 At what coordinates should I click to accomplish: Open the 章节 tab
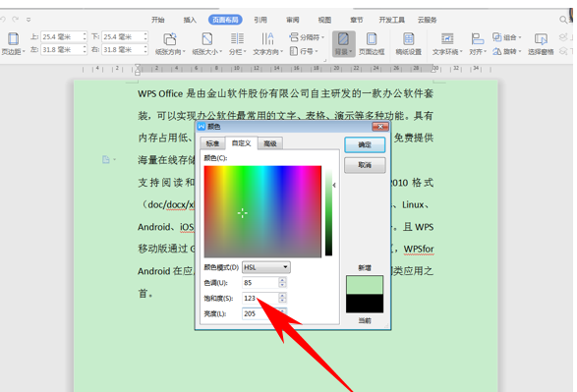[357, 20]
